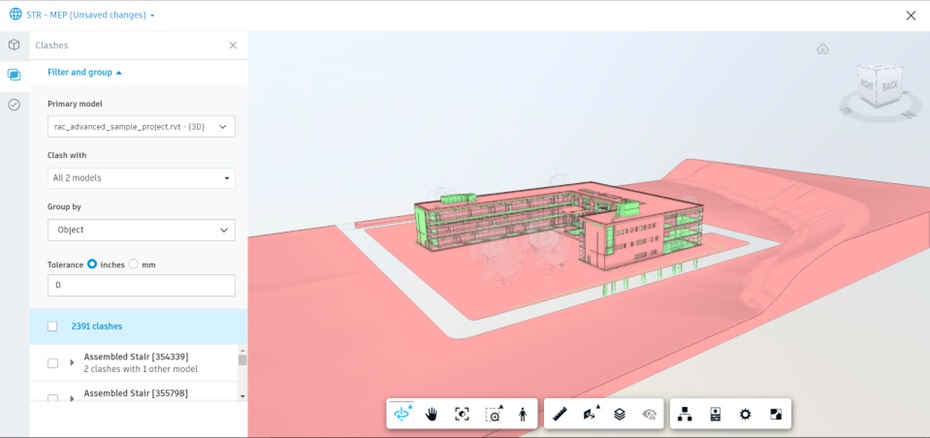This screenshot has width=930, height=438.
Task: Click the Assembled Stair [354339] text
Action: pos(136,357)
